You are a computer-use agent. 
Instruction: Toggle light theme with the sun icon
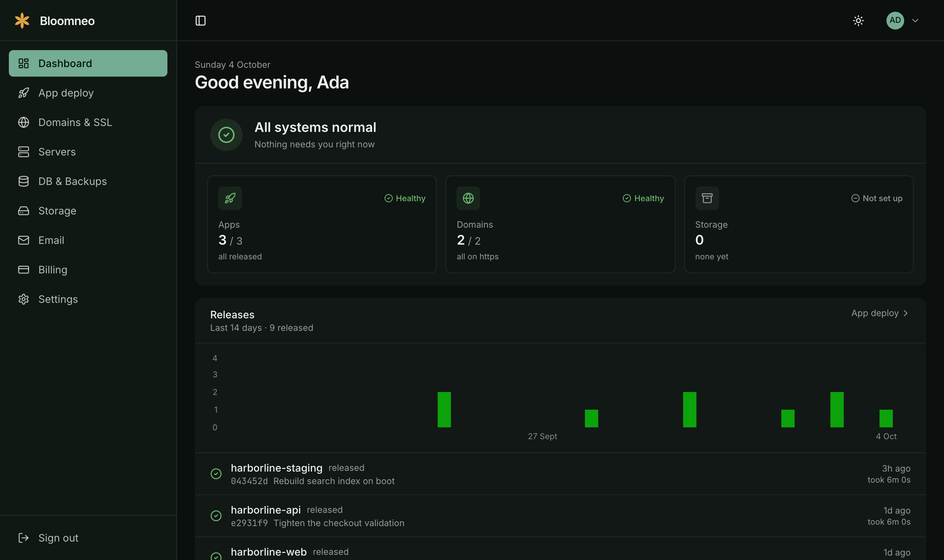(x=858, y=20)
